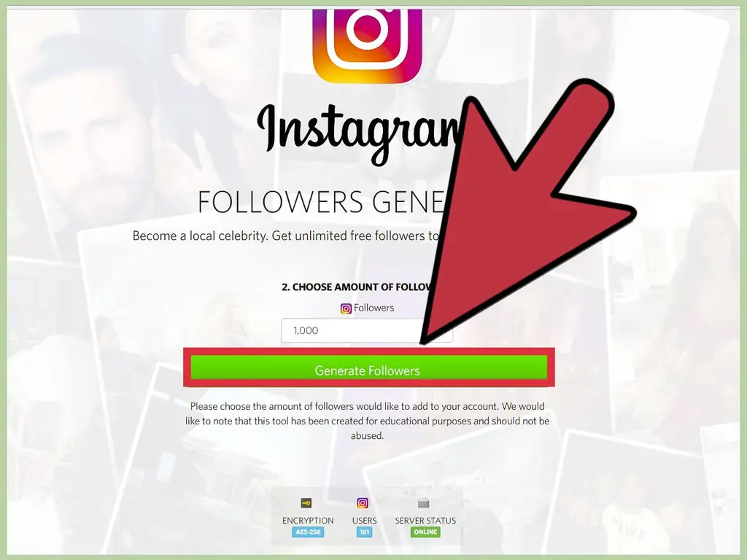Click the Choose Amount of Followers heading
The height and width of the screenshot is (560, 747).
357,287
